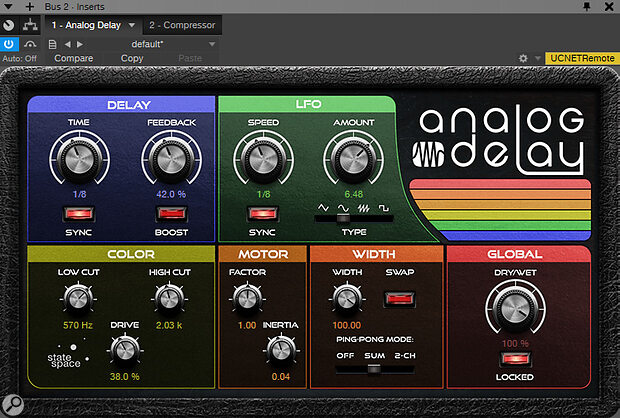Click the INERTIA knob

click(x=281, y=350)
